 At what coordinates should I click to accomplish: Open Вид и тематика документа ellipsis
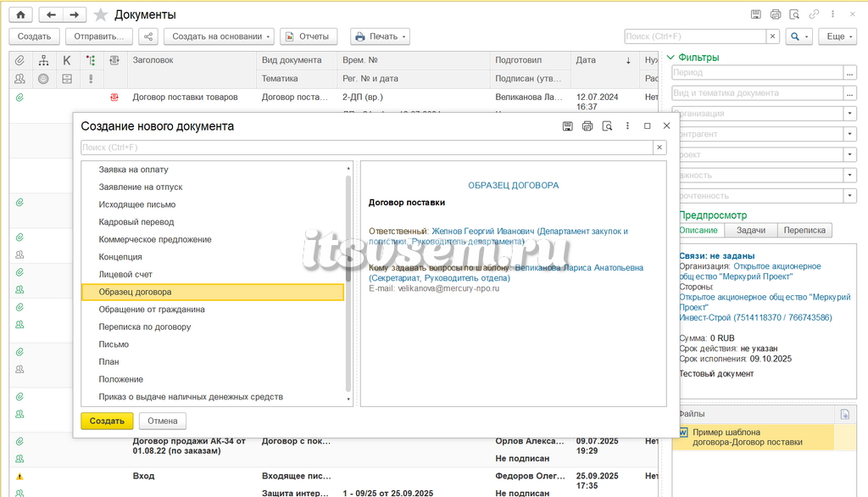coord(849,93)
